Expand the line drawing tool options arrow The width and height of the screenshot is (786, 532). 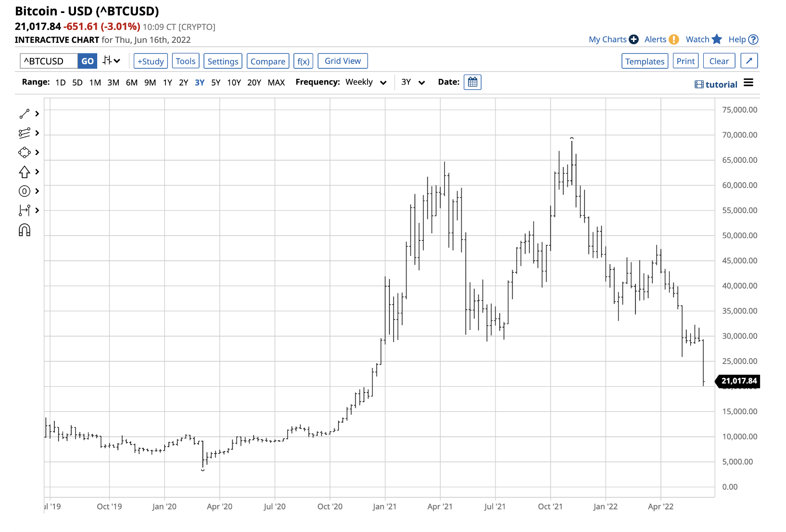point(37,114)
